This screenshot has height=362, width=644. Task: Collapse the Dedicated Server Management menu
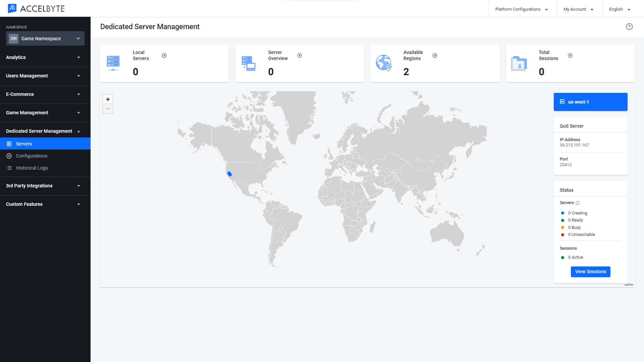[x=45, y=131]
